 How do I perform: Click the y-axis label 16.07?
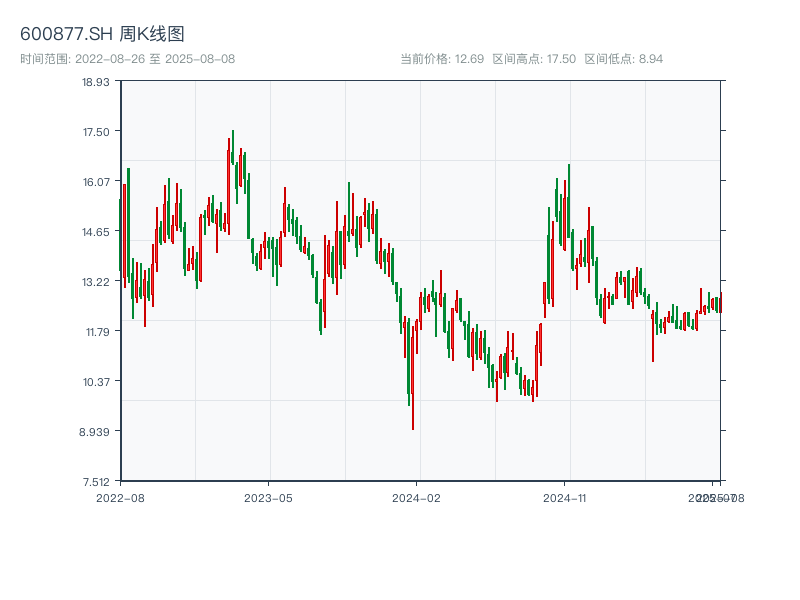pos(96,182)
